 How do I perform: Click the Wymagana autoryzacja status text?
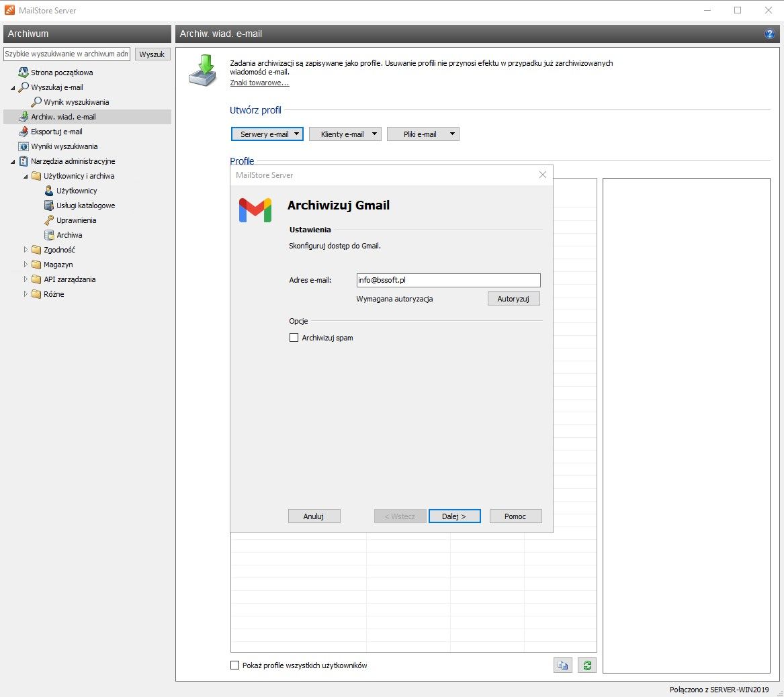pyautogui.click(x=394, y=299)
